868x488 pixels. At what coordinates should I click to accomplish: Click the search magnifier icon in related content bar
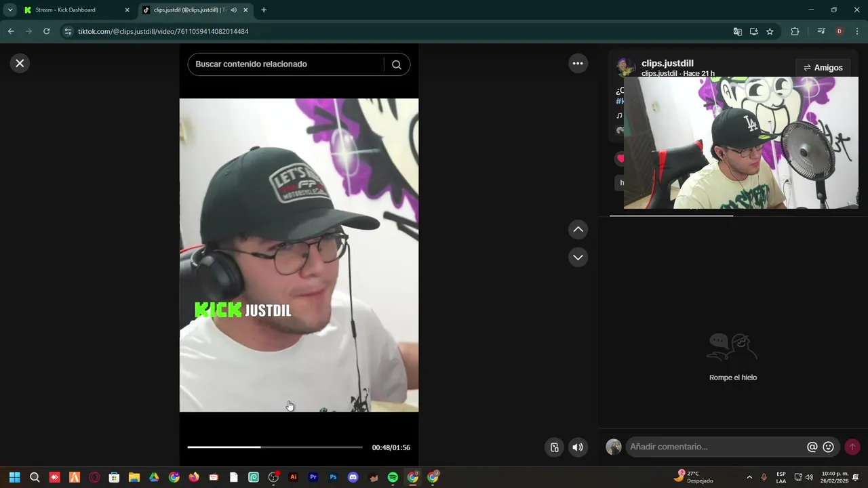pos(397,64)
